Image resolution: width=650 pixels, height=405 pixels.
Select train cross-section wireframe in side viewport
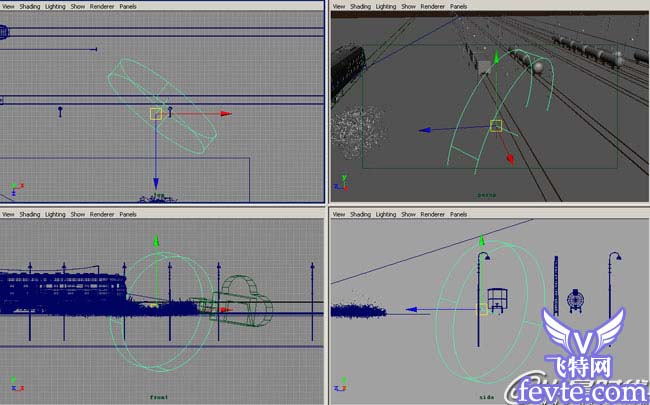pos(497,300)
